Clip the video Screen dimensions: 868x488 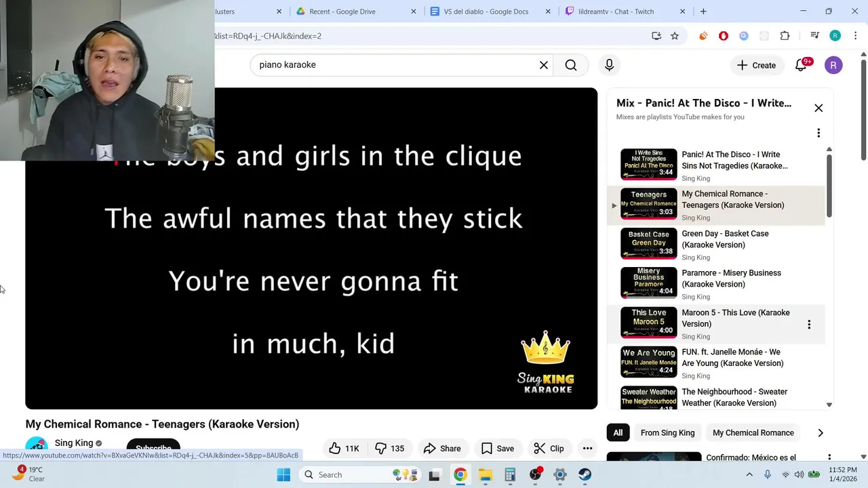coord(549,448)
